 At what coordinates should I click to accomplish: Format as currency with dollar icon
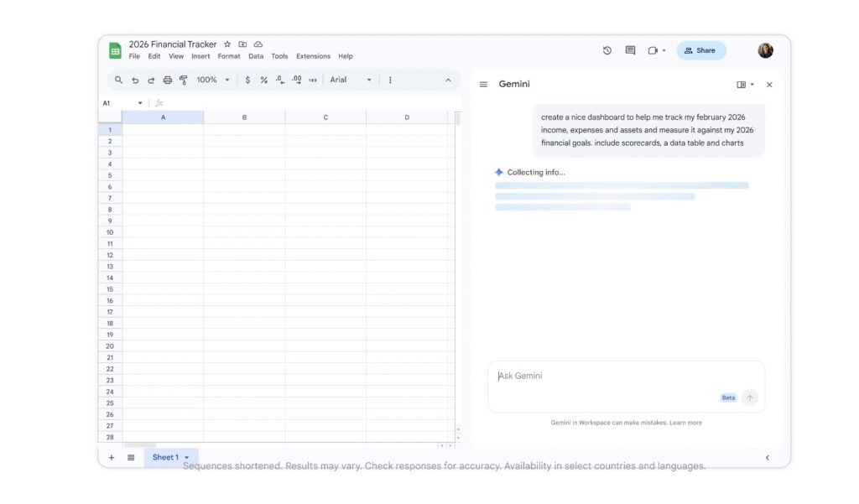coord(247,81)
